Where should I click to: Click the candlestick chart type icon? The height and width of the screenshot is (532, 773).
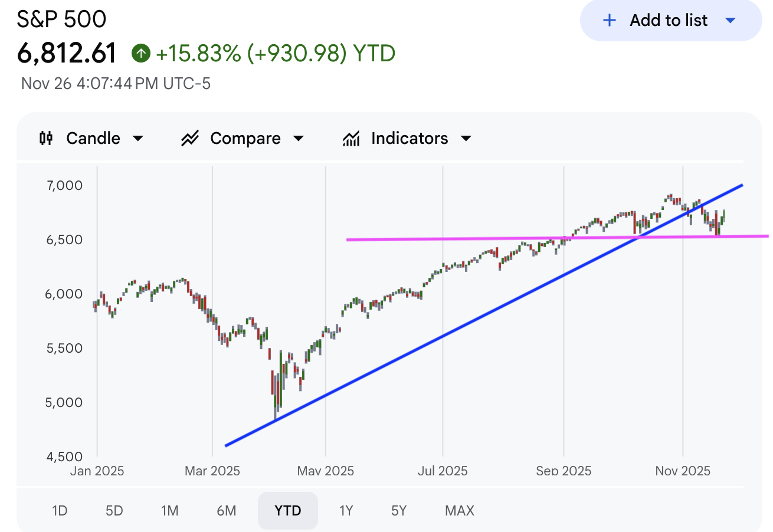click(x=46, y=139)
